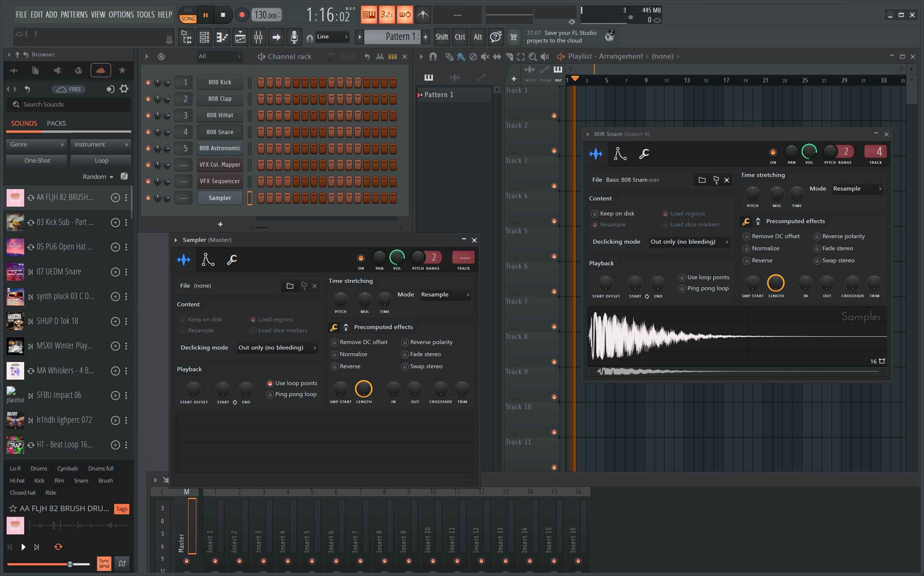The image size is (924, 576).
Task: Click the Sync BPM button
Action: point(104,564)
